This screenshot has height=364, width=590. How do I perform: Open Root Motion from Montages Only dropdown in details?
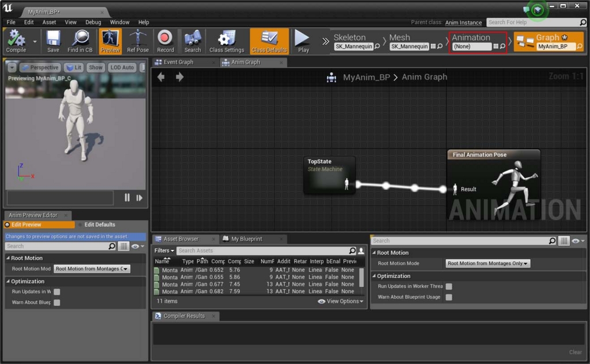[487, 264]
